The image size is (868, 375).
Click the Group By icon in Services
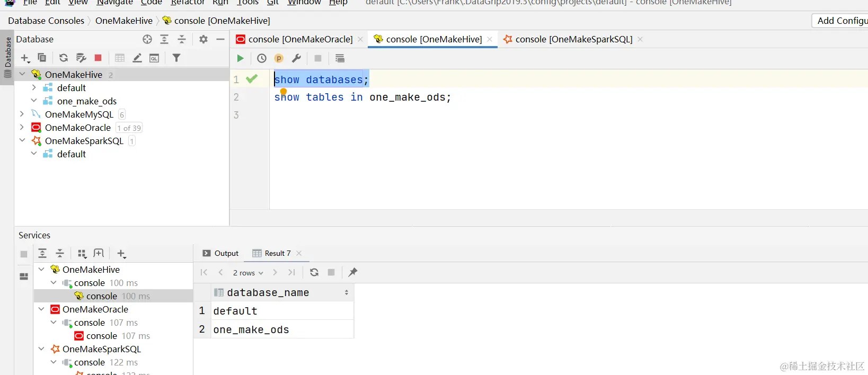point(82,253)
